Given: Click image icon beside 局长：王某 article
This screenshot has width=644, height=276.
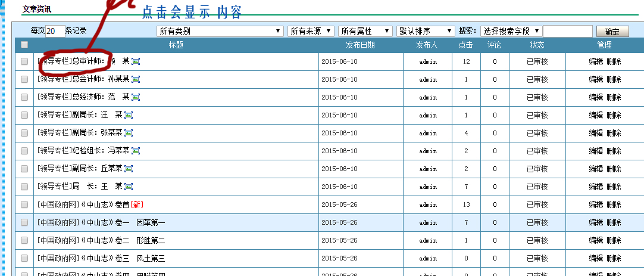Looking at the screenshot, I should [129, 187].
